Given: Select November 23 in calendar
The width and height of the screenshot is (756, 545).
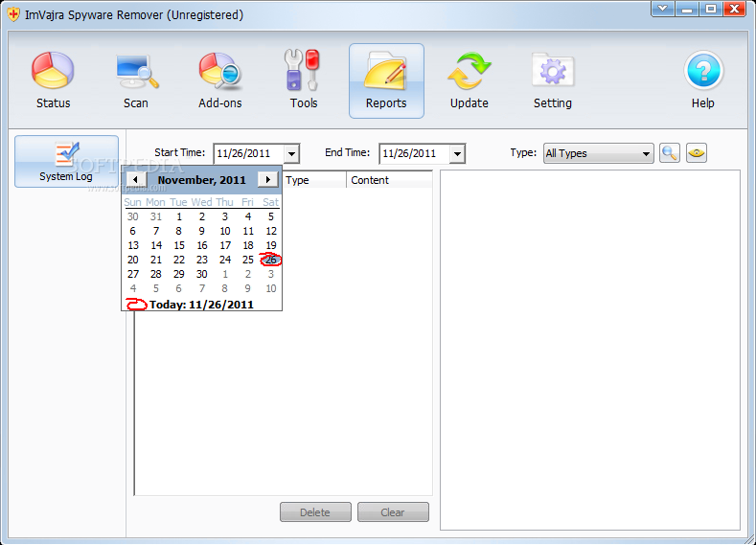Looking at the screenshot, I should [202, 260].
